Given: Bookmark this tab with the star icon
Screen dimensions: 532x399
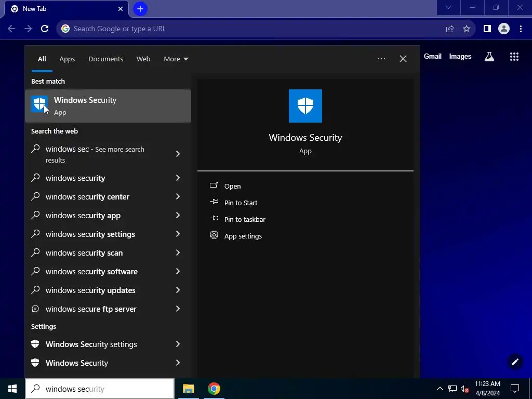Looking at the screenshot, I should pos(467,29).
